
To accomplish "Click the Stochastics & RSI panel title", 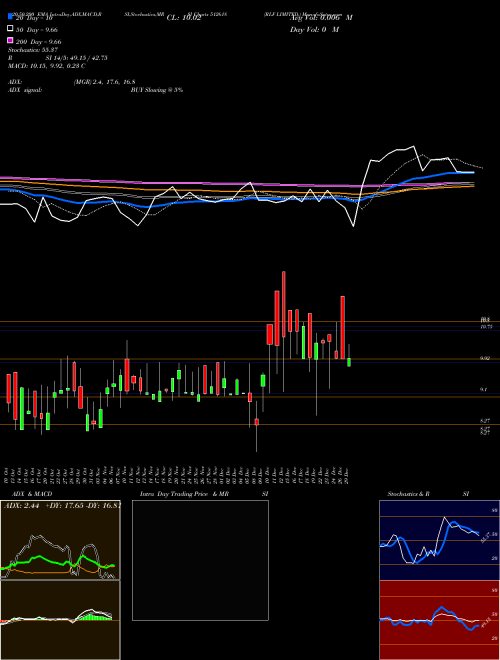I will coord(428,494).
